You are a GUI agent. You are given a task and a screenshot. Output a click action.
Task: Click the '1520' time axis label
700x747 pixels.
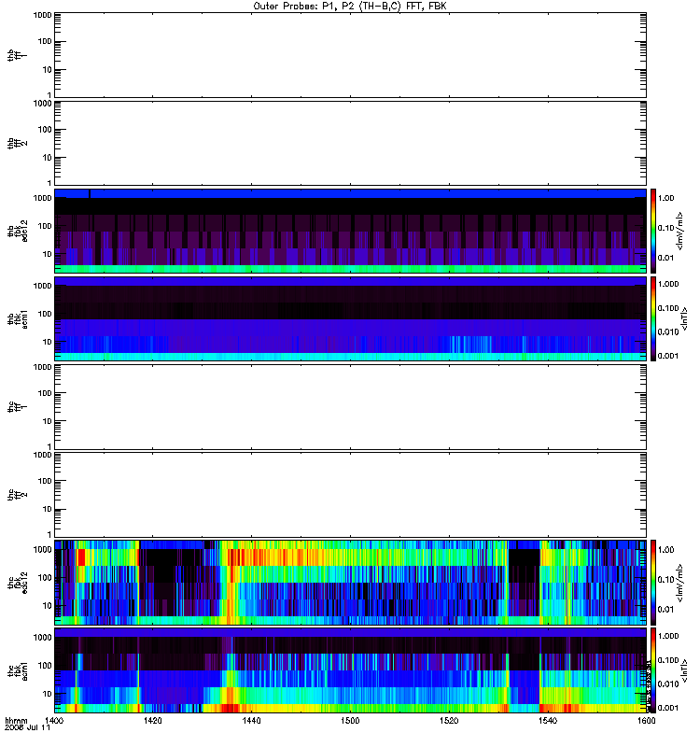(x=449, y=721)
